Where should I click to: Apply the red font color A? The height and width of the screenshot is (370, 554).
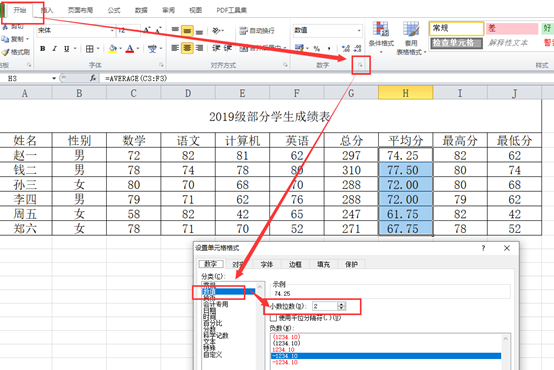(130, 49)
